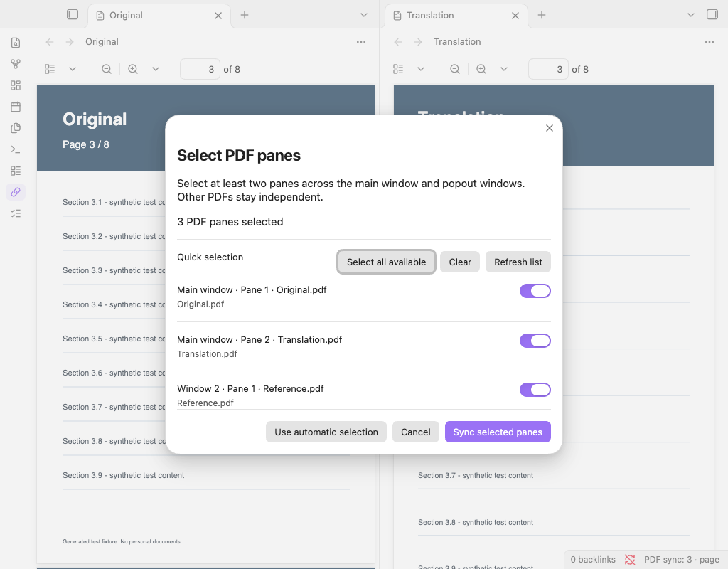Toggle the Translation PDF sidebar outline icon
The width and height of the screenshot is (728, 569).
pos(398,69)
